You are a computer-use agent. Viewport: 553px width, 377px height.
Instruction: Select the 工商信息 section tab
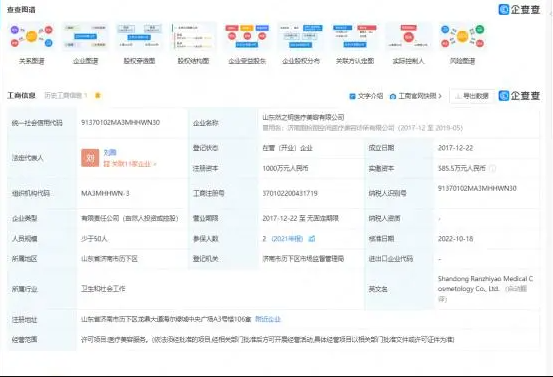click(21, 96)
